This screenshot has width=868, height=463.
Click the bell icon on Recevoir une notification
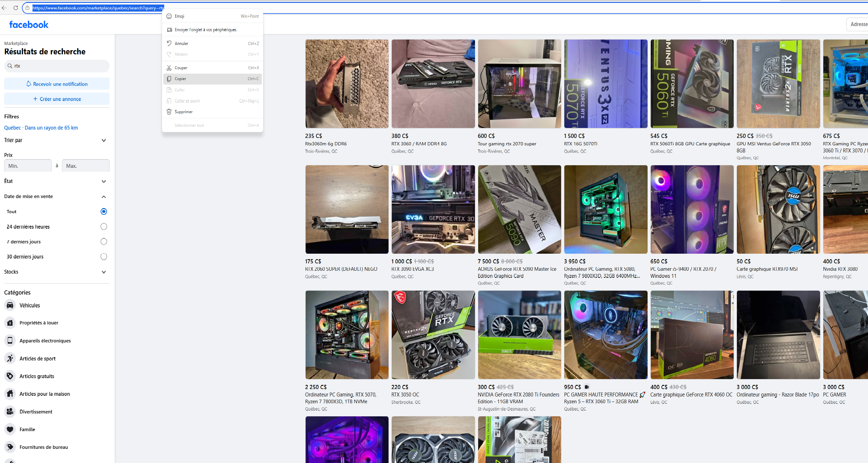[29, 84]
